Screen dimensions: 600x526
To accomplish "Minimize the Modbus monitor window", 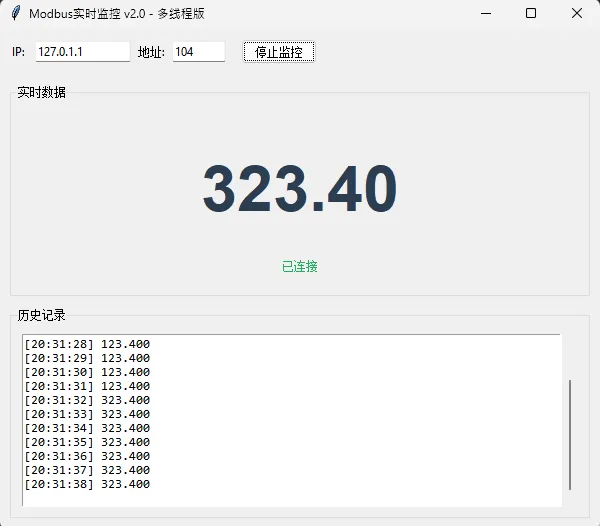I will (486, 13).
